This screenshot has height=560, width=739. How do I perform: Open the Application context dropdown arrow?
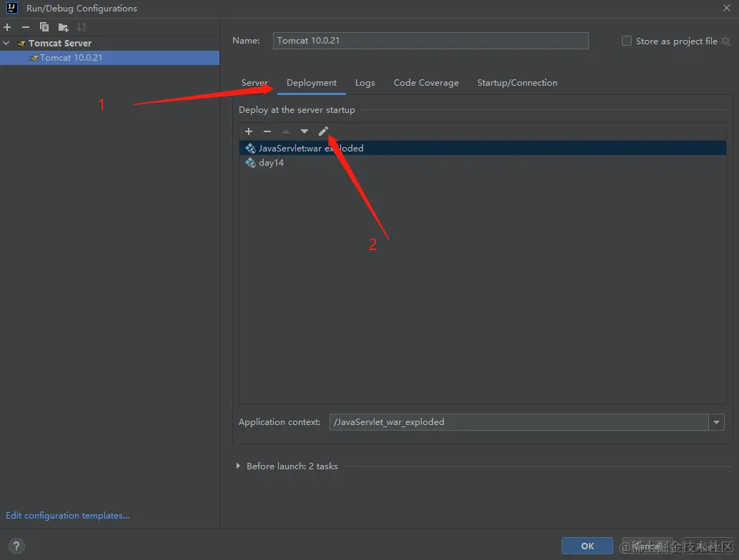[716, 422]
